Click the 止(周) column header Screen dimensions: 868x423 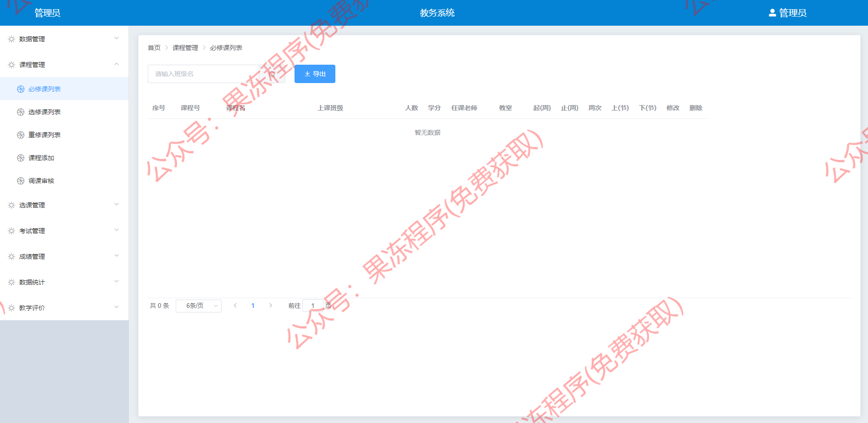pyautogui.click(x=569, y=108)
